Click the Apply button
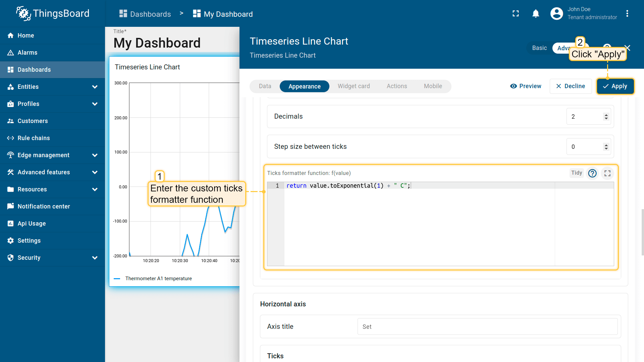This screenshot has width=644, height=362. [615, 86]
